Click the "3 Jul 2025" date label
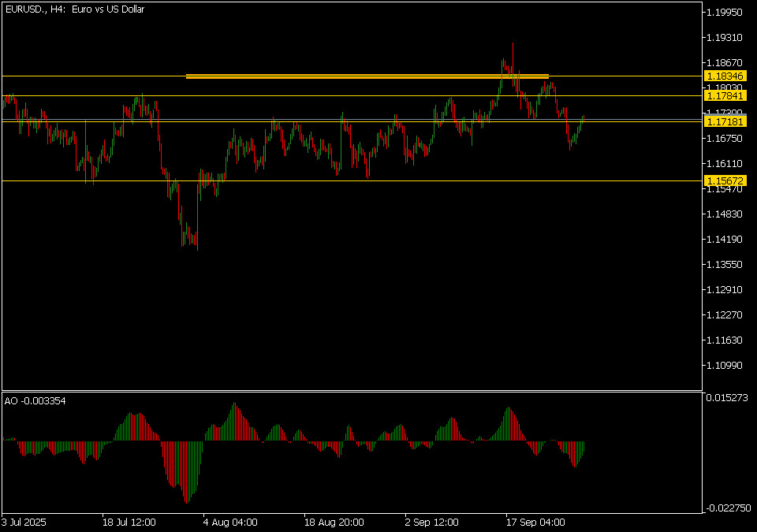Screen dimensions: 757x532 [x=24, y=523]
